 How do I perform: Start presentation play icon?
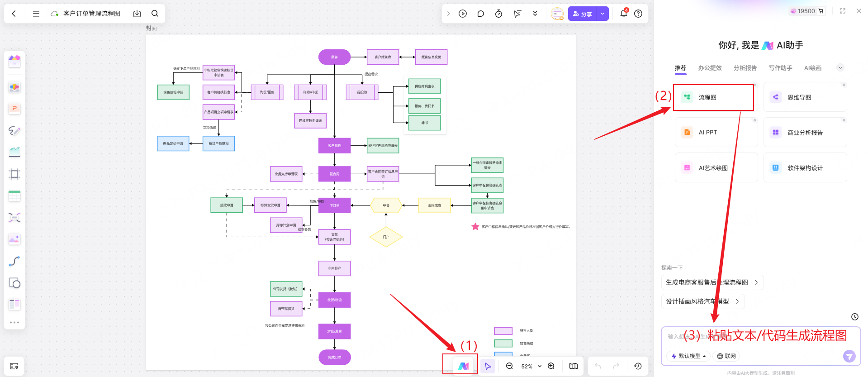[x=463, y=14]
